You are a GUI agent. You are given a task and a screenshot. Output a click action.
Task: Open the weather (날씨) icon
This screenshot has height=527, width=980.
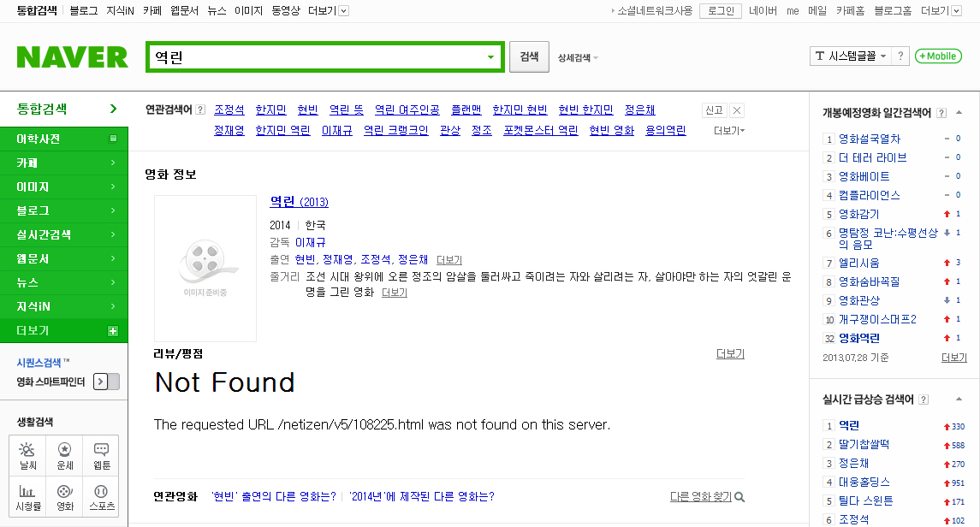coord(27,455)
